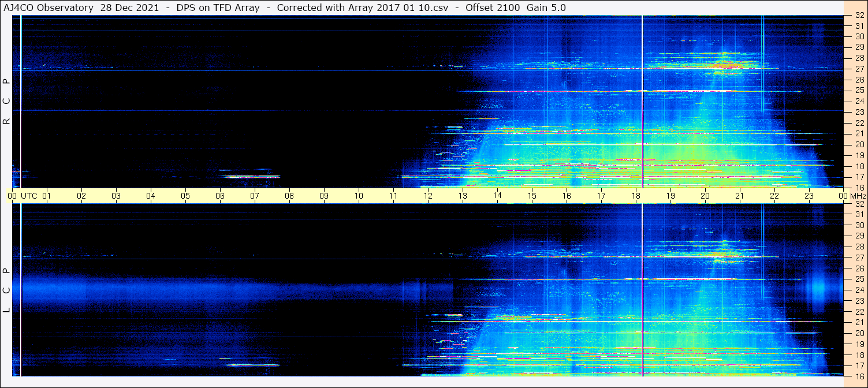Click '20' on the LCP frequency scale
868x388 pixels.
point(859,333)
